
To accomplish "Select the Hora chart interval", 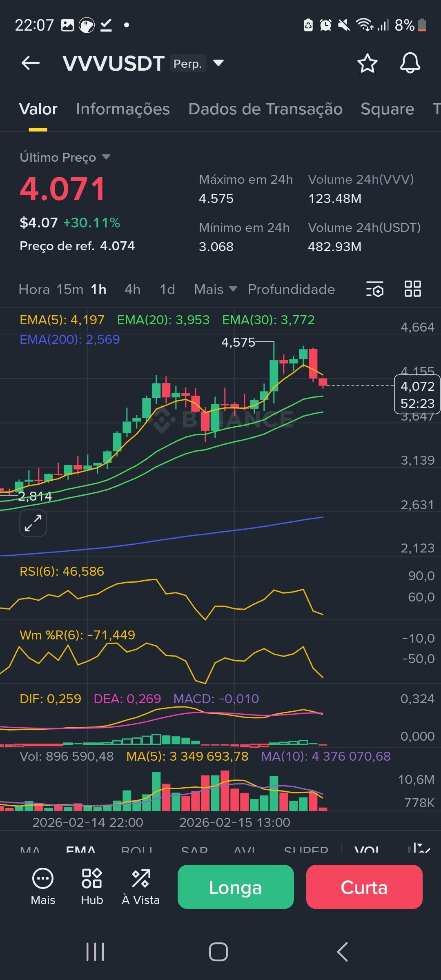I will tap(34, 289).
